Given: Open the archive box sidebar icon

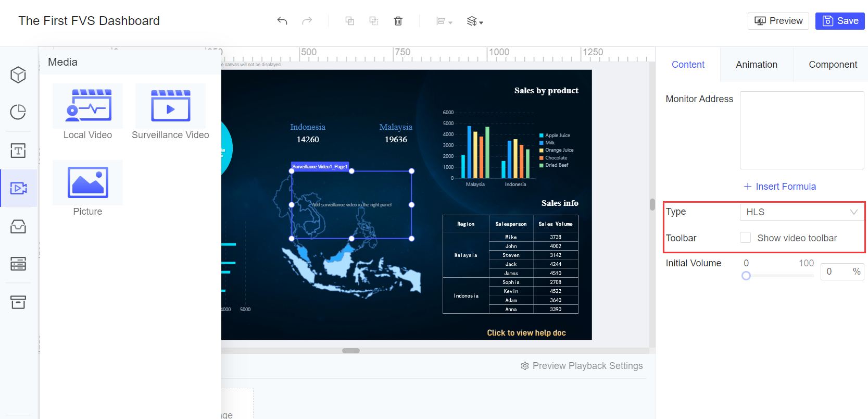Looking at the screenshot, I should click(x=18, y=302).
